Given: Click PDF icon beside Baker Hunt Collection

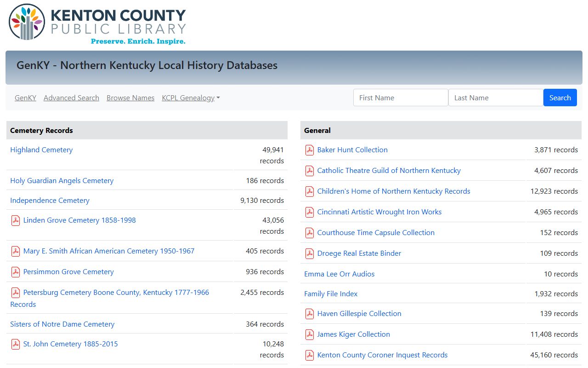Looking at the screenshot, I should (x=310, y=150).
